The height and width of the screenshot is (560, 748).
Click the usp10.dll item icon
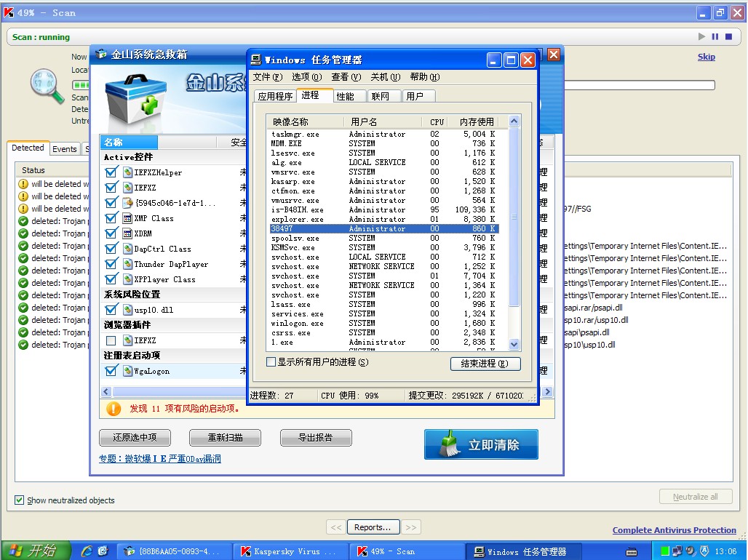click(127, 310)
